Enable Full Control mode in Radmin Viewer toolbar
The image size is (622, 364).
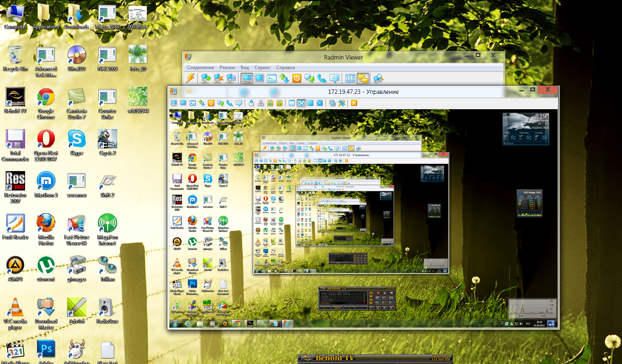247,78
